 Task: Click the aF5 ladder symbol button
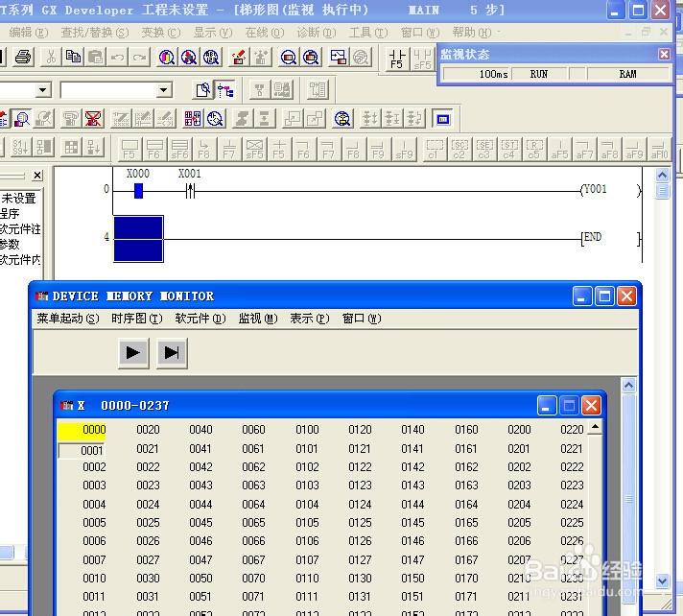559,150
